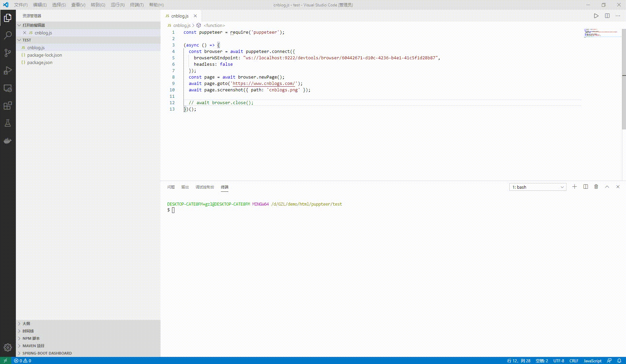Image resolution: width=626 pixels, height=364 pixels.
Task: Switch to the 调试控制台 debug console tab
Action: point(205,187)
